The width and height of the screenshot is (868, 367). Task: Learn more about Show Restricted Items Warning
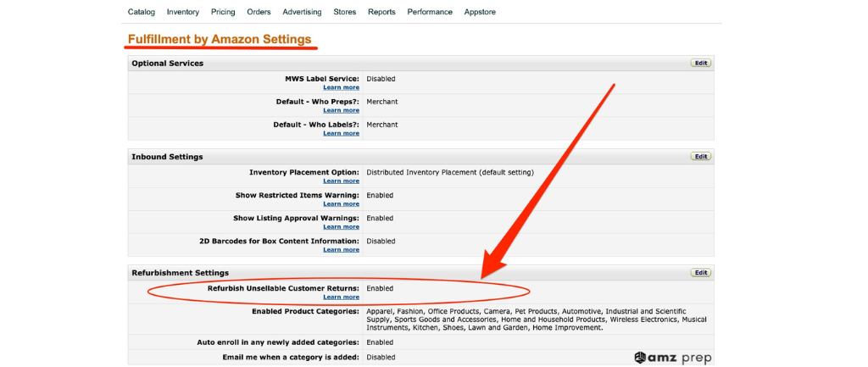point(341,203)
